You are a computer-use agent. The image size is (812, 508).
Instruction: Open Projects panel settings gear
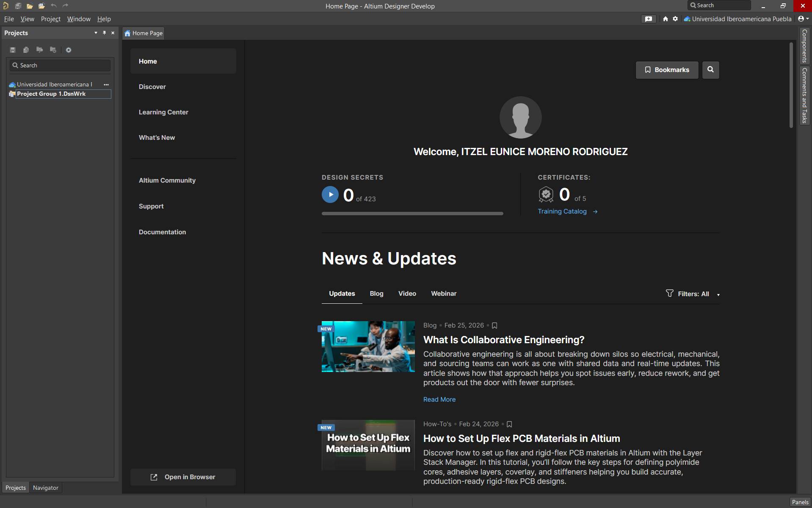[69, 50]
